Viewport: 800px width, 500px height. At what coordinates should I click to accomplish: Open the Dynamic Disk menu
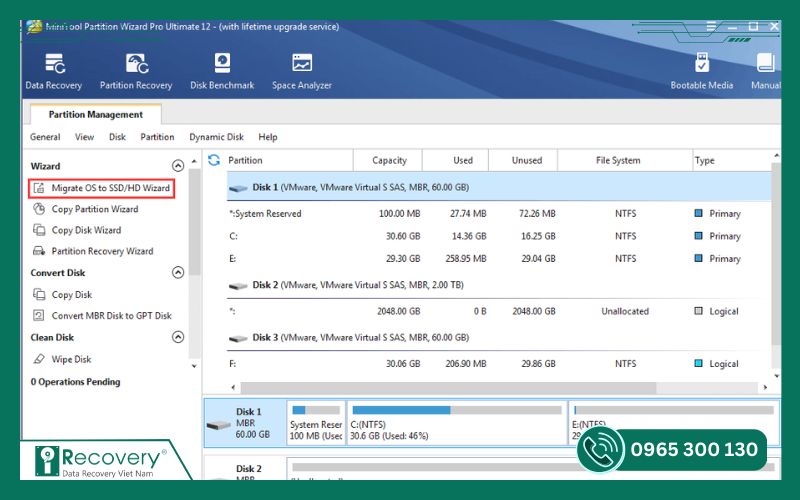coord(216,137)
